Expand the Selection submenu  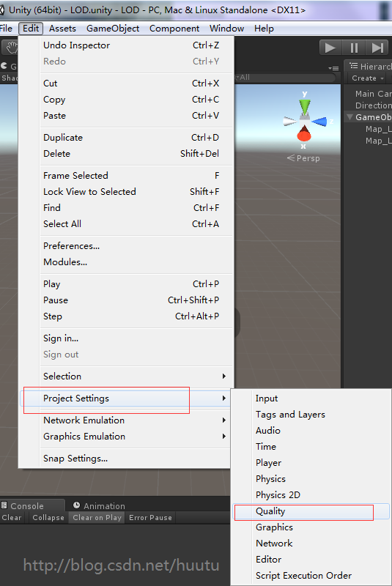(125, 377)
